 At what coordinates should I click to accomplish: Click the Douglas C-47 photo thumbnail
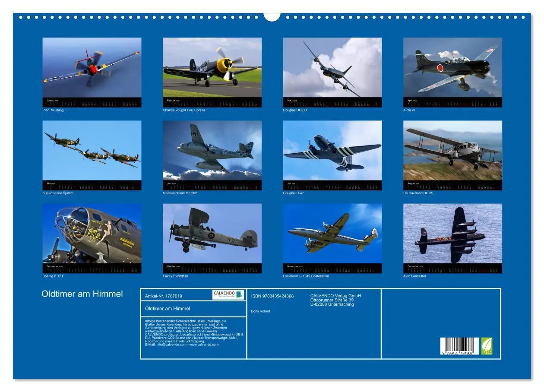(332, 150)
